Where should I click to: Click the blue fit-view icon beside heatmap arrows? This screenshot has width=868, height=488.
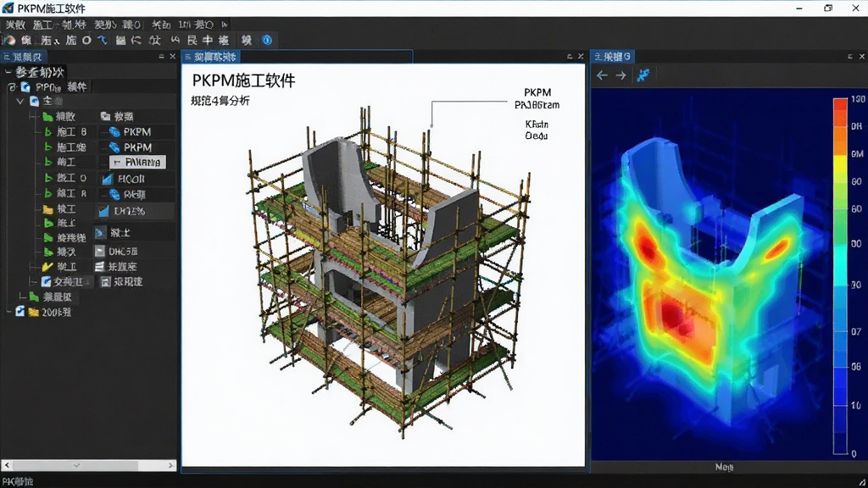(x=643, y=75)
